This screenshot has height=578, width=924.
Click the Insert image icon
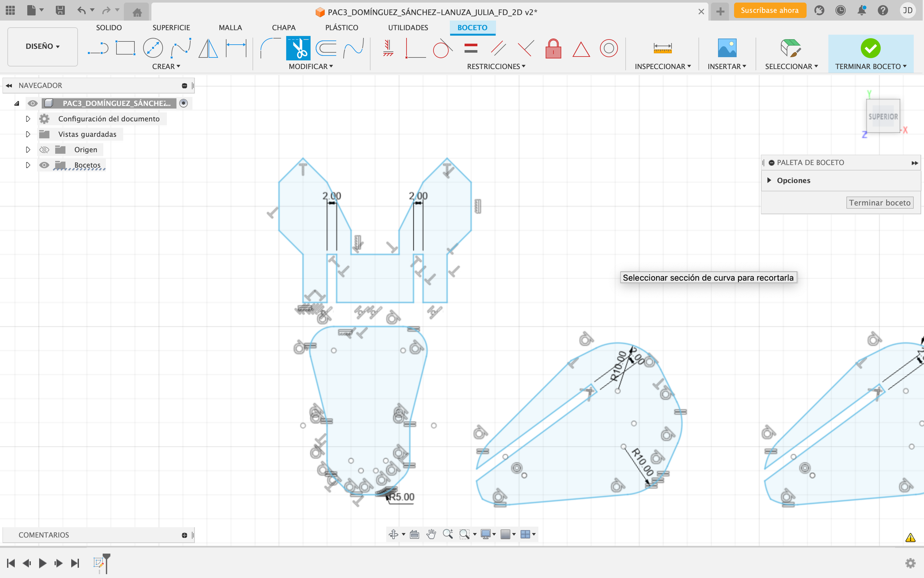(727, 49)
